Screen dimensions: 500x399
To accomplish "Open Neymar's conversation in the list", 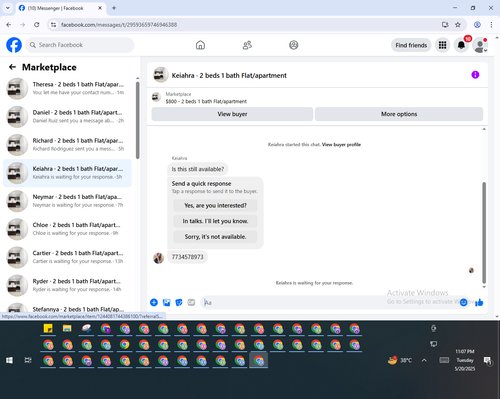I will click(67, 201).
